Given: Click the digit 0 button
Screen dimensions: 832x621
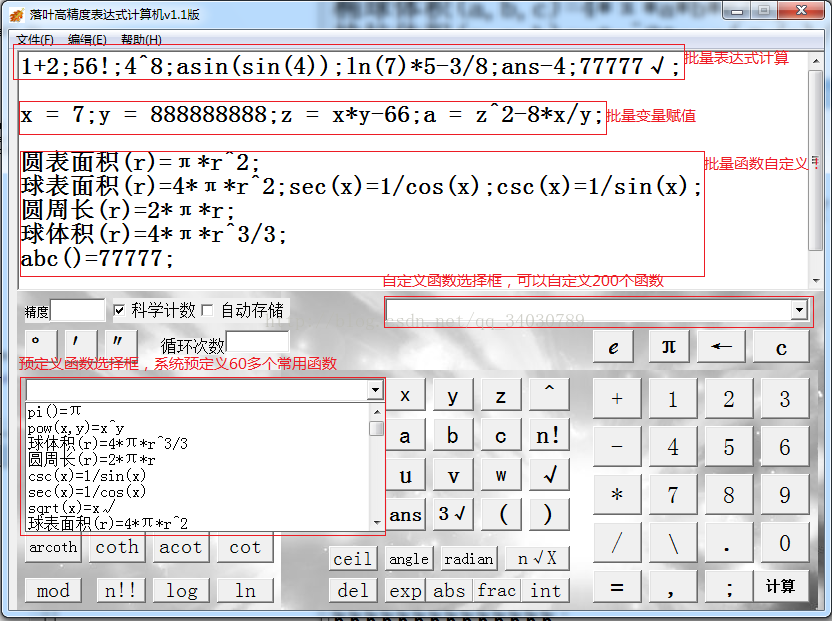Looking at the screenshot, I should [785, 542].
